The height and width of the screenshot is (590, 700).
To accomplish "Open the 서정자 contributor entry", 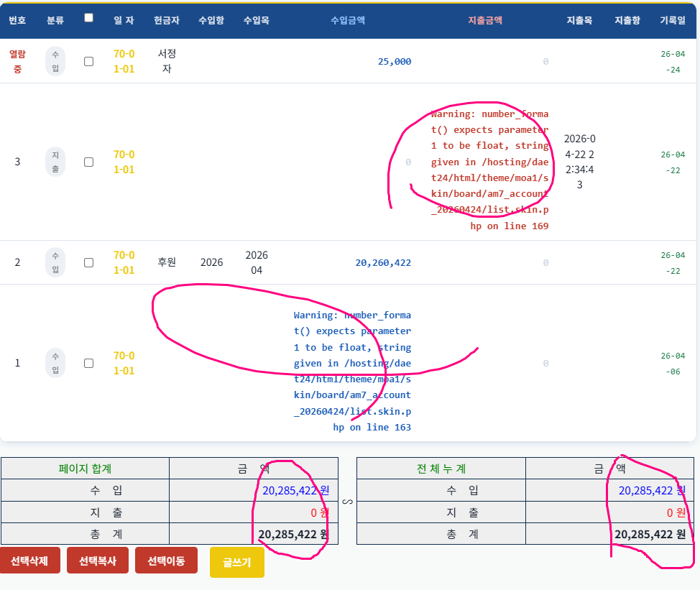I will click(x=167, y=61).
